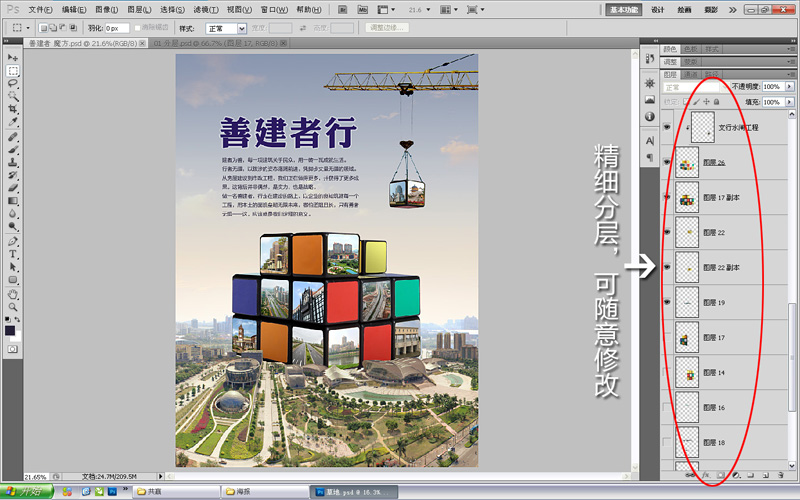Image resolution: width=800 pixels, height=500 pixels.
Task: Select the Move tool
Action: point(13,57)
